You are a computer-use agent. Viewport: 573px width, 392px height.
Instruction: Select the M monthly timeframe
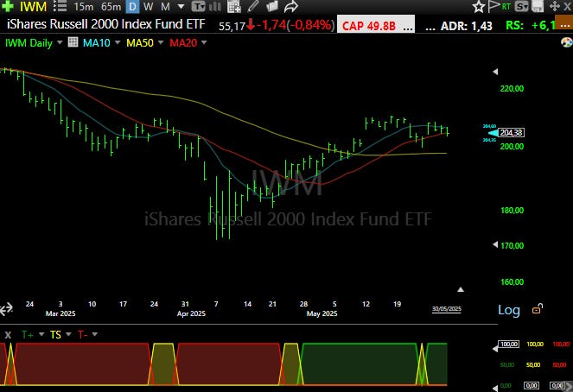click(165, 7)
